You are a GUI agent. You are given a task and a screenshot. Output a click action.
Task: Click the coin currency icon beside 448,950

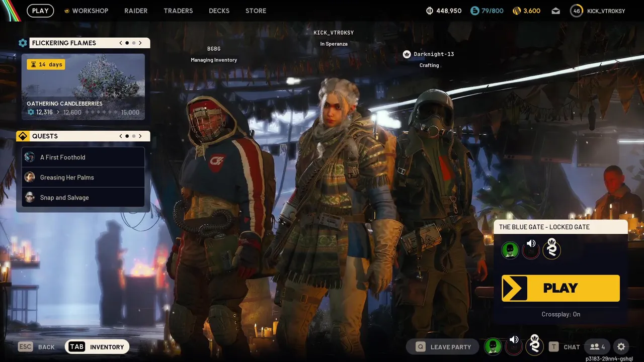(x=429, y=11)
